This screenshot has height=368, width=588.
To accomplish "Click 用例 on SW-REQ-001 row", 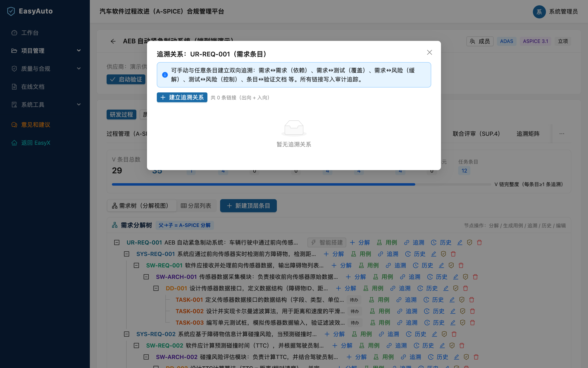I will click(x=369, y=265).
